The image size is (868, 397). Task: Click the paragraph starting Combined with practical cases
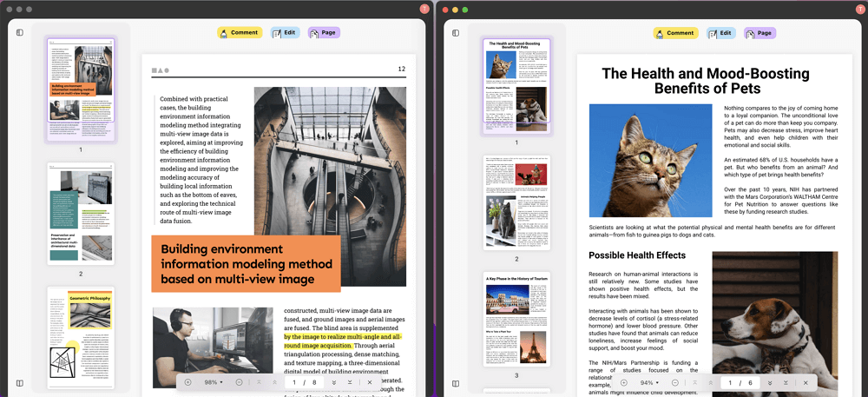(x=200, y=160)
